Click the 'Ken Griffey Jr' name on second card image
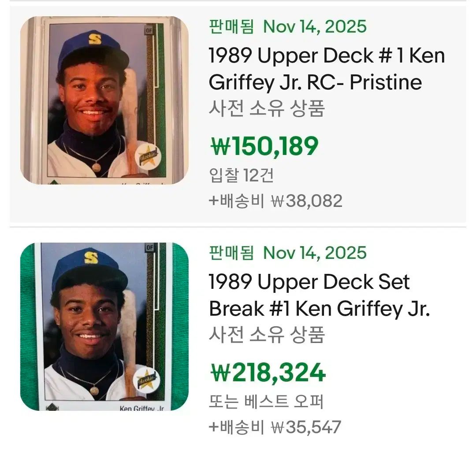Image resolution: width=476 pixels, height=450 pixels. (141, 408)
